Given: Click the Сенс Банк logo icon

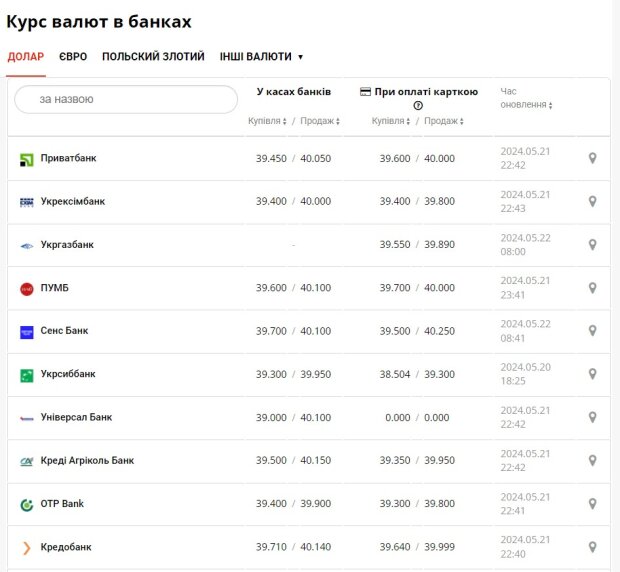Looking at the screenshot, I should [27, 331].
